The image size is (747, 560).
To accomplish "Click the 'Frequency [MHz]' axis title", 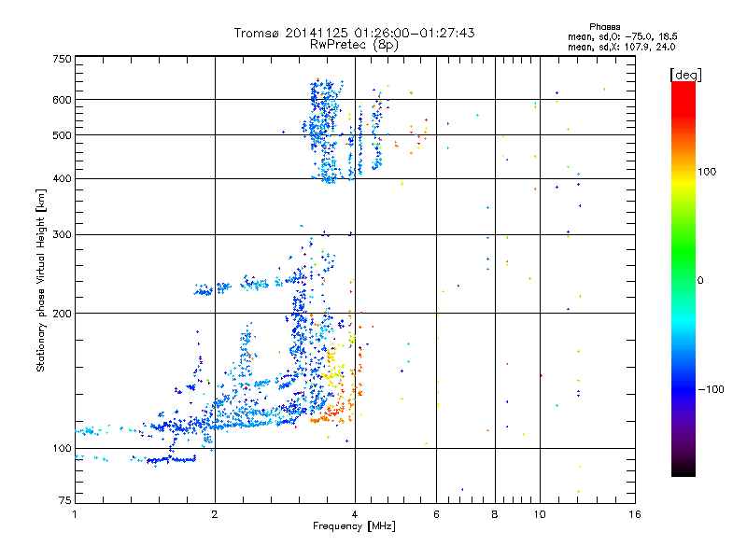I will click(354, 526).
